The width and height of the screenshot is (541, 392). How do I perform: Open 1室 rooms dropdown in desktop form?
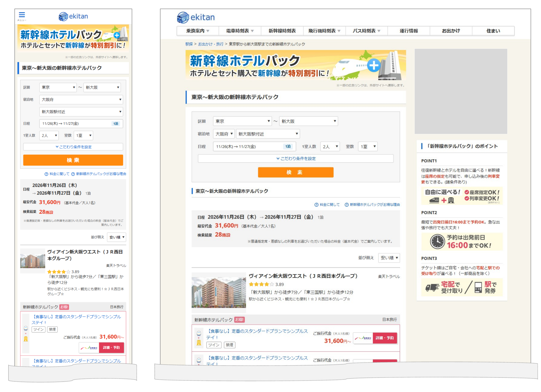(x=368, y=146)
